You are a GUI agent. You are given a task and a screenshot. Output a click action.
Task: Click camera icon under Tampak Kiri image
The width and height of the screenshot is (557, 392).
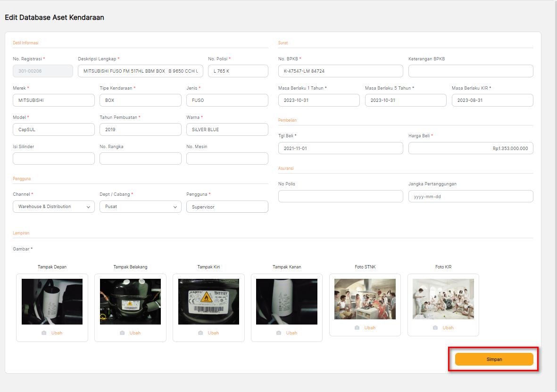(x=200, y=333)
